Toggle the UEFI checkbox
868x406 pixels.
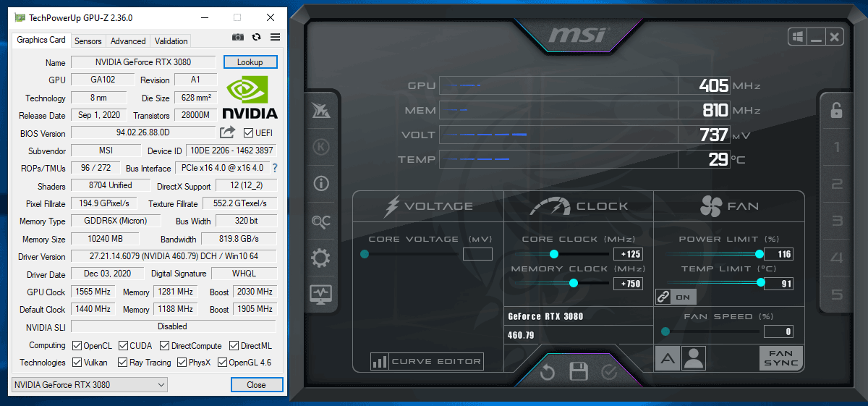(249, 133)
